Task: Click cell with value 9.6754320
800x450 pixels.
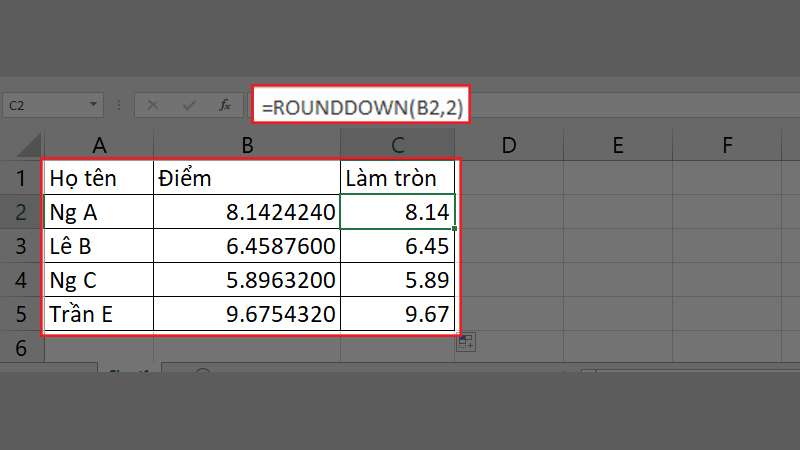Action: pos(247,314)
